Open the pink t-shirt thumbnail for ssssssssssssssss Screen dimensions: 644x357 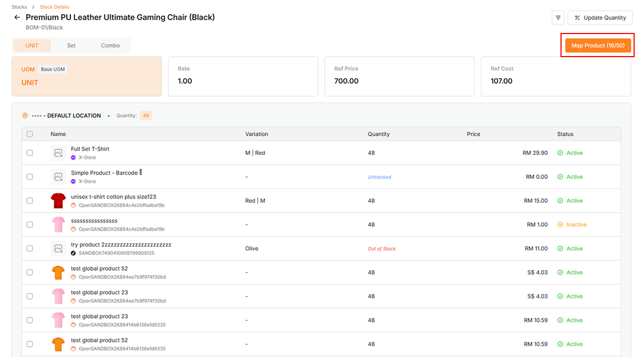(x=58, y=225)
